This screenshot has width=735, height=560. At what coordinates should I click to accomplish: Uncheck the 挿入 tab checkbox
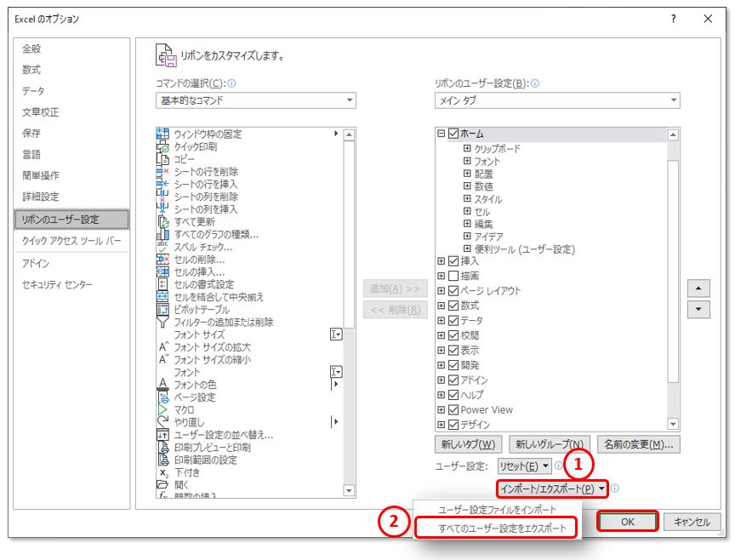(x=453, y=261)
